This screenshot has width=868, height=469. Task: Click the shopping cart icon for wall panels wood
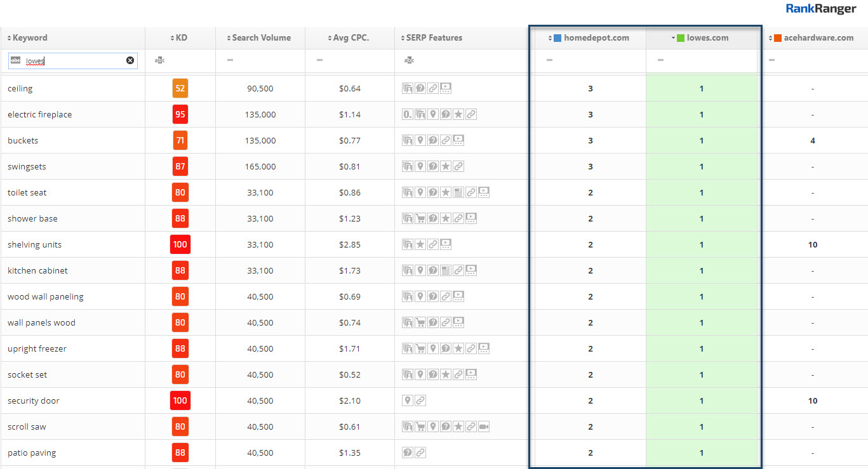pyautogui.click(x=420, y=322)
